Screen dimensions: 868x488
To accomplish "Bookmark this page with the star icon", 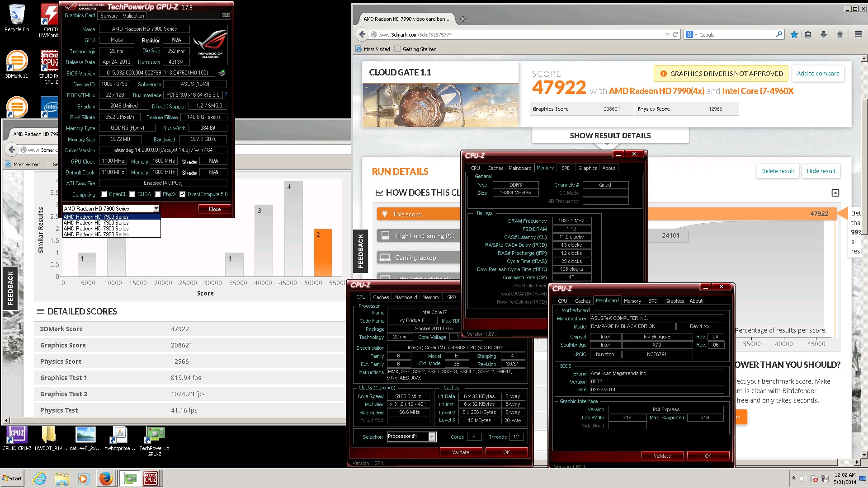I will (x=794, y=34).
